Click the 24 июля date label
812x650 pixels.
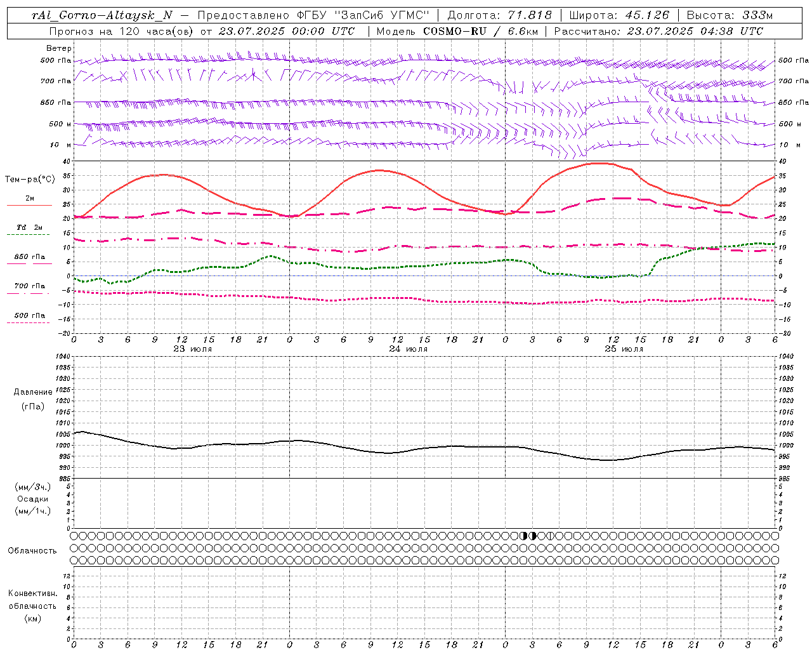click(x=408, y=349)
